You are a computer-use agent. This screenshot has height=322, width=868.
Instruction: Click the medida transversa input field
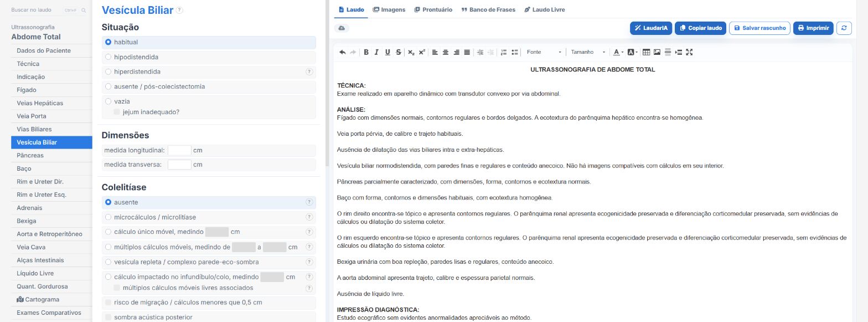pyautogui.click(x=179, y=165)
